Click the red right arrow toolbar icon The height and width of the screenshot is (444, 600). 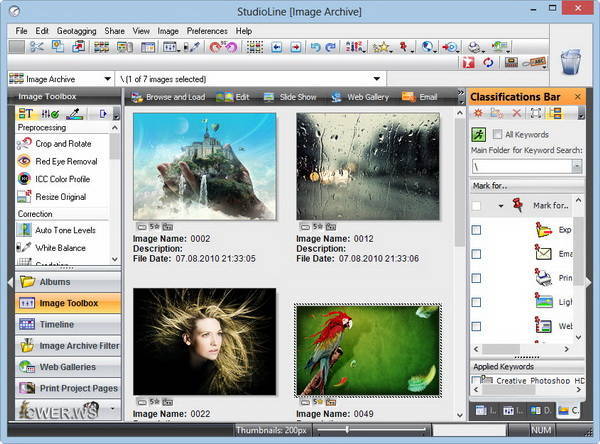tap(295, 47)
